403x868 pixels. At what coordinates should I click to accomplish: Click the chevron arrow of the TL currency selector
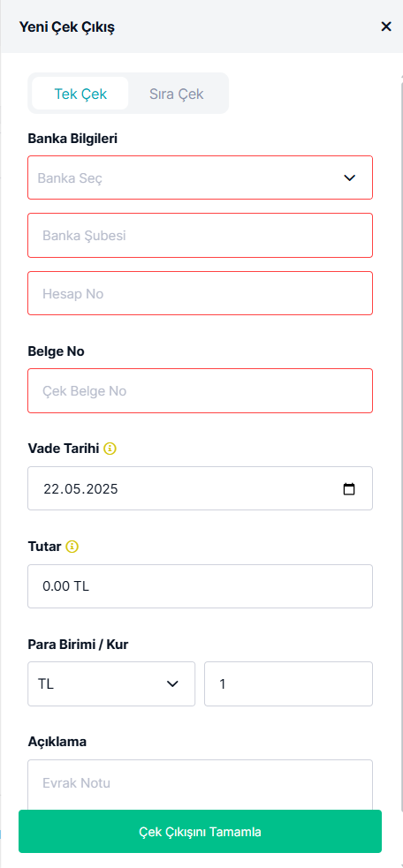coord(172,683)
